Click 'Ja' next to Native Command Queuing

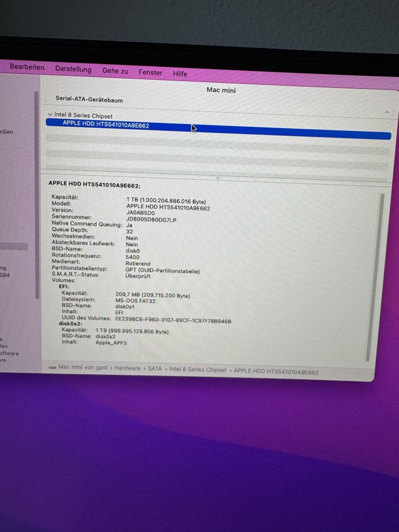[129, 225]
